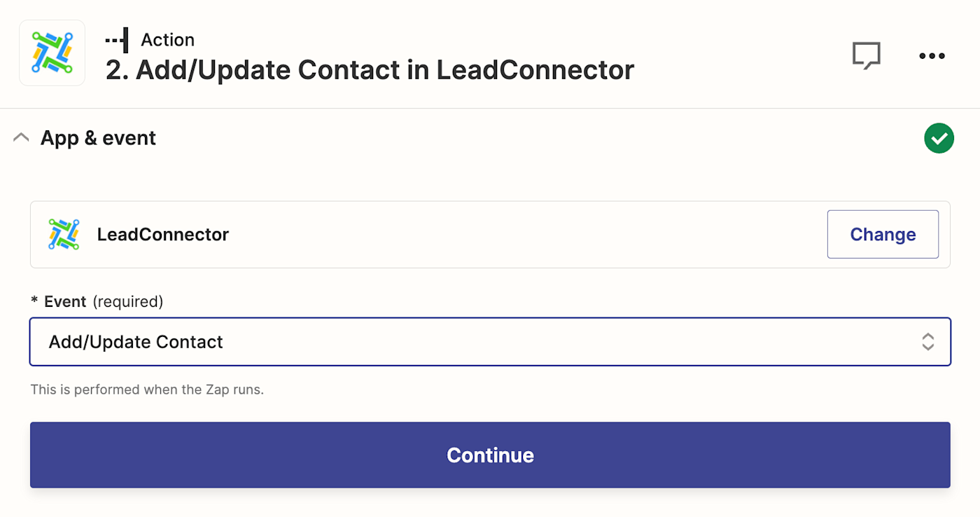The image size is (980, 517).
Task: Collapse the App & event chevron
Action: tap(21, 138)
